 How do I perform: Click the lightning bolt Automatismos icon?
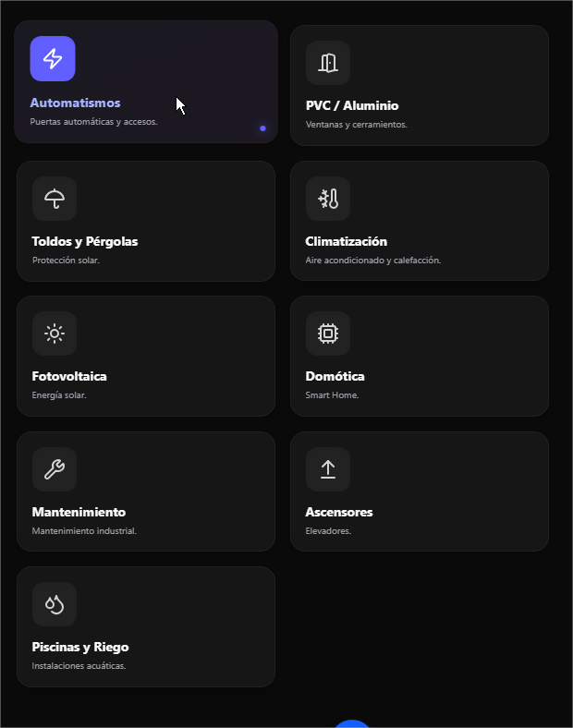(53, 59)
